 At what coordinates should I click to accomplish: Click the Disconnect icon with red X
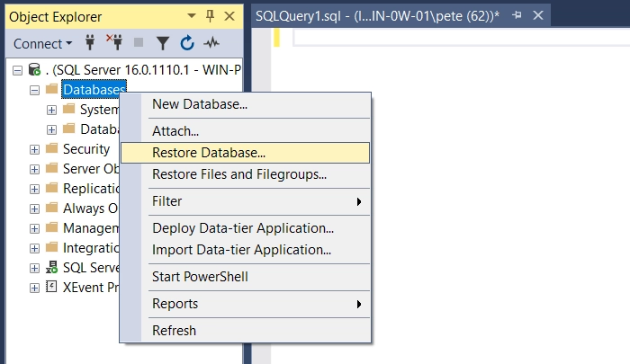tap(114, 43)
